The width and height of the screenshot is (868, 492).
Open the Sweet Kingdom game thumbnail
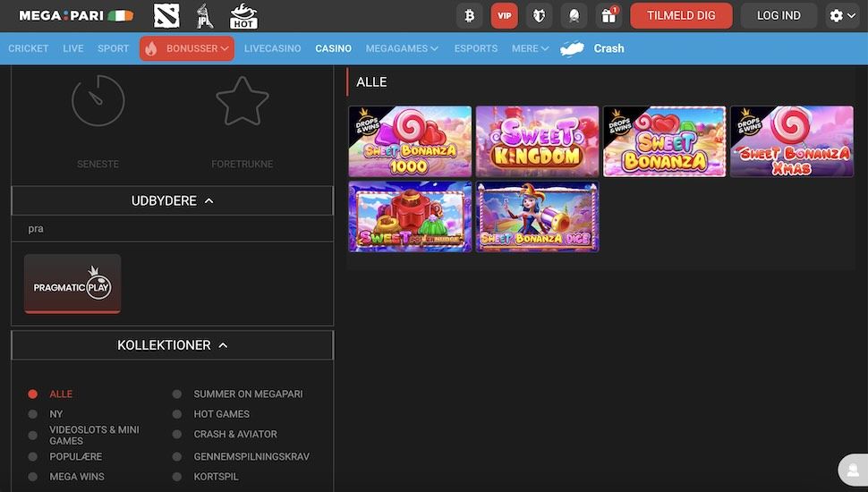tap(537, 141)
